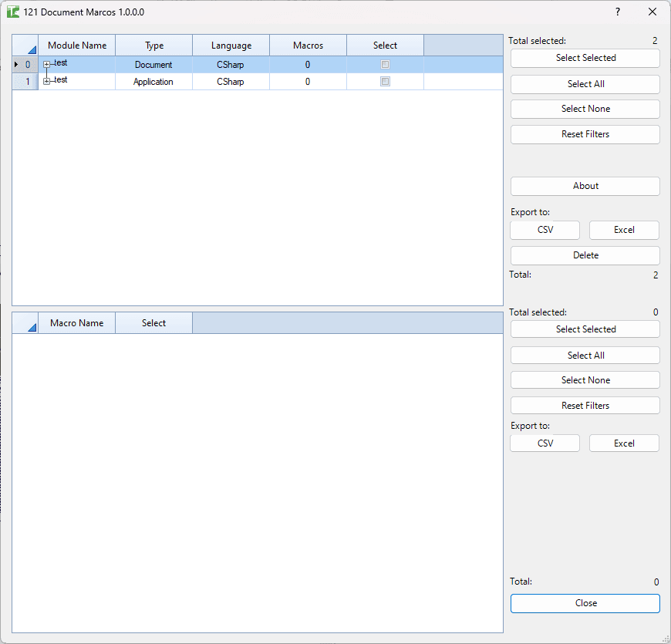Click lower Select None button for macros
The width and height of the screenshot is (671, 644).
585,380
